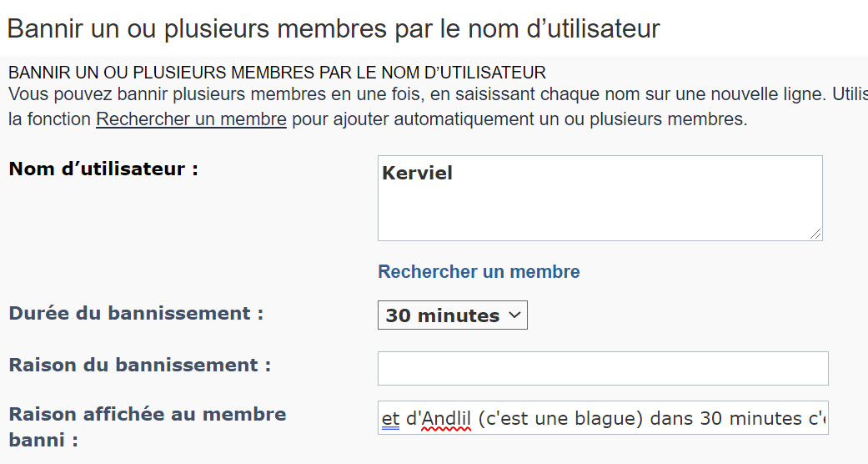Click the large page title "Bannir un ou plusieurs membres"
868x464 pixels.
[333, 28]
